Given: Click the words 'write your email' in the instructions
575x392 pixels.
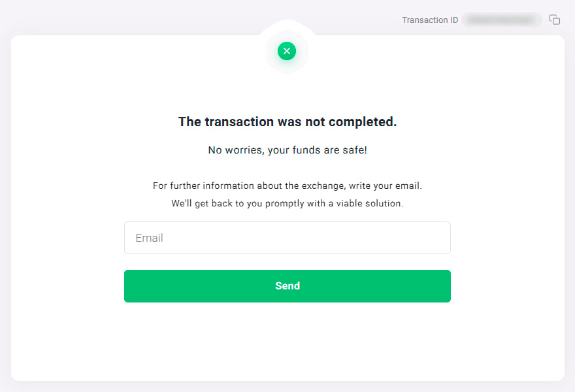Looking at the screenshot, I should click(385, 186).
